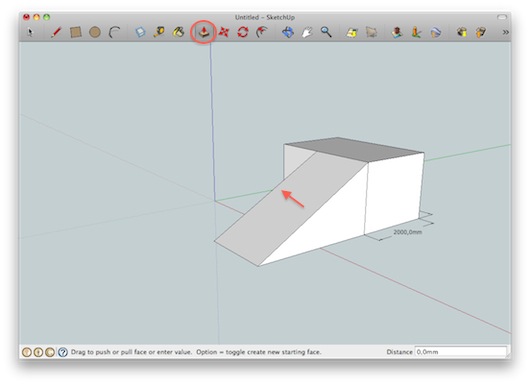Pick the Rectangle drawing tool
Viewport: 530px width, 384px height.
click(x=75, y=32)
